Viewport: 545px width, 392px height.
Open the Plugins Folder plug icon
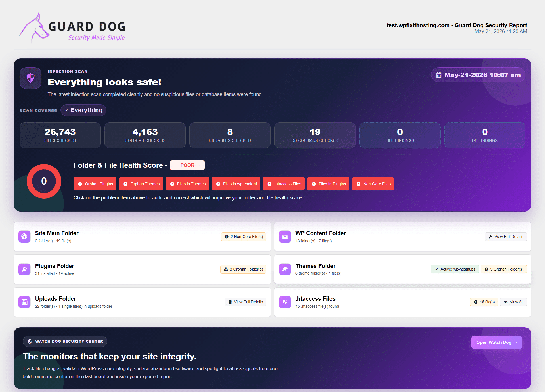pos(24,269)
